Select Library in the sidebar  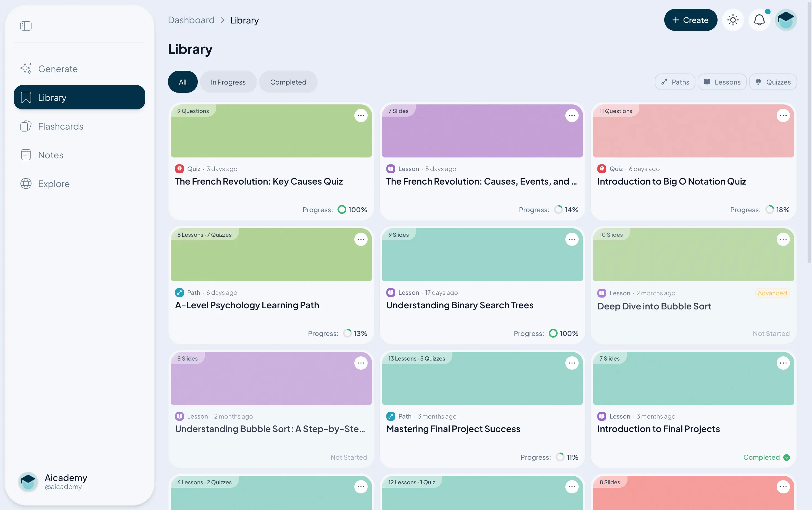80,98
